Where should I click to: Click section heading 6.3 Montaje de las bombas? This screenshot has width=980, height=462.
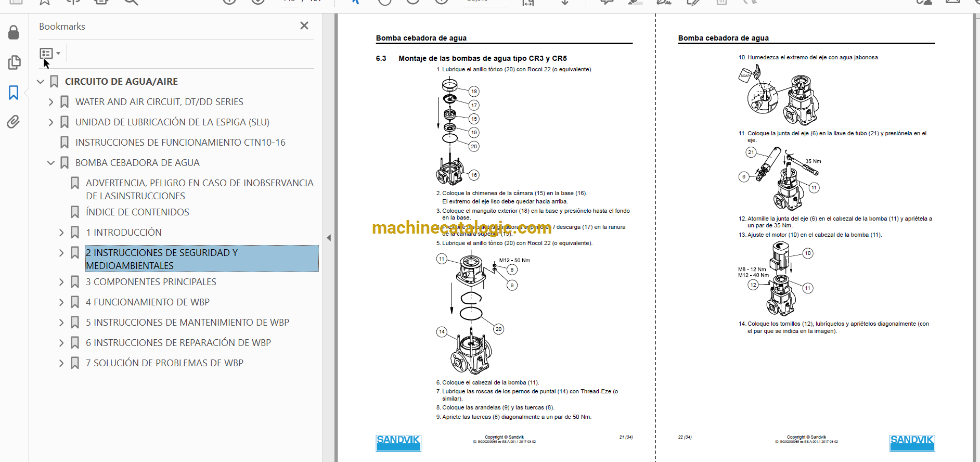pos(471,58)
